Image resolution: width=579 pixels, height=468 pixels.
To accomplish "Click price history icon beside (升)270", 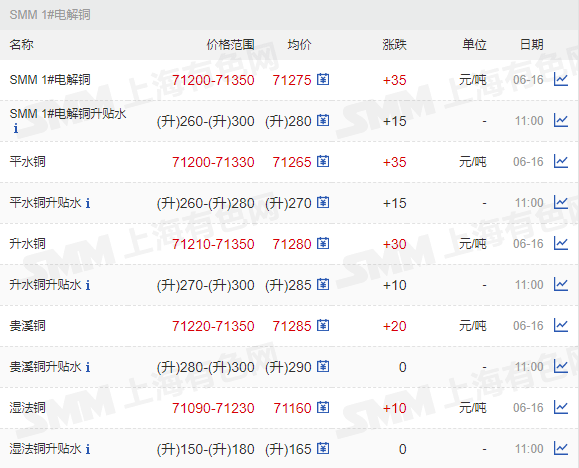I will (x=323, y=202).
